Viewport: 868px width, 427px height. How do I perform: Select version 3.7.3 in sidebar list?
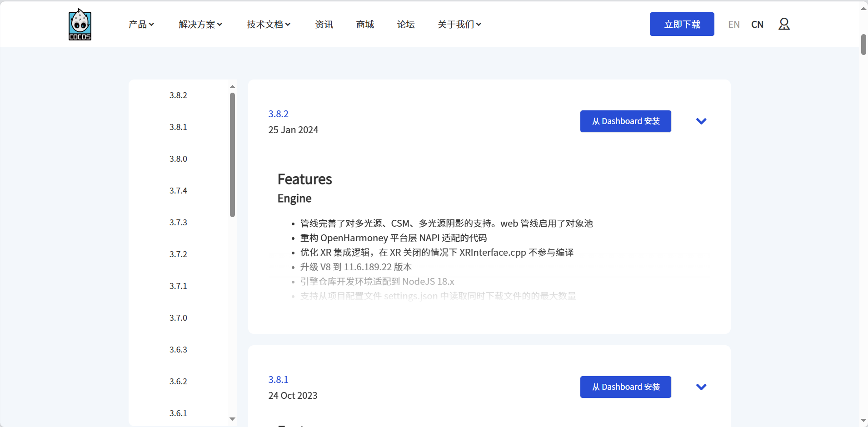178,223
